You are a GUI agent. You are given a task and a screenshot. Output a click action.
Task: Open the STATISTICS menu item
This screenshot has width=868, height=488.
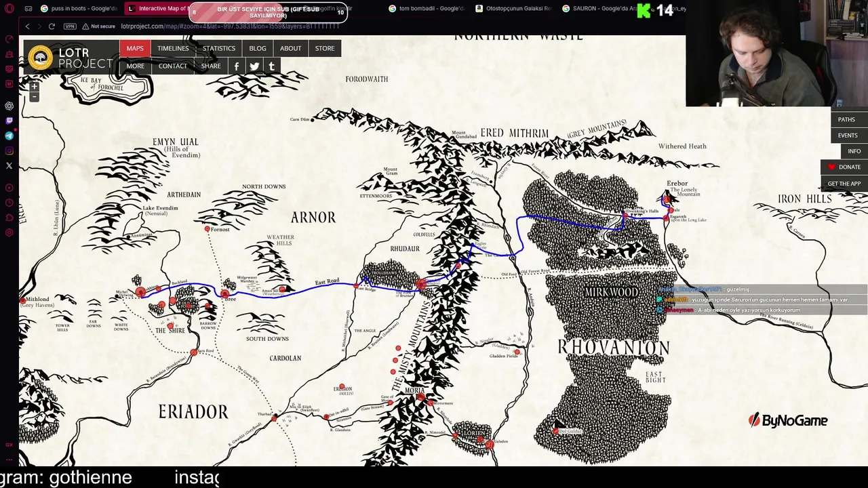(x=219, y=48)
